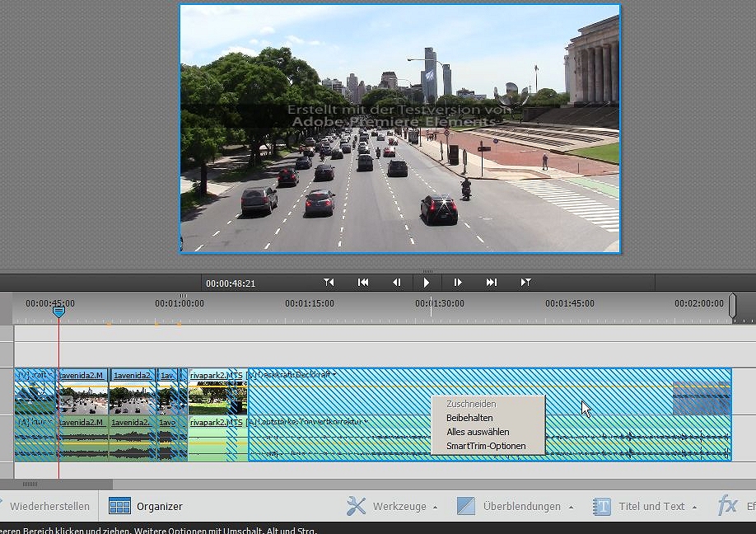Click the Überblendungen transition icon
756x534 pixels.
click(466, 506)
